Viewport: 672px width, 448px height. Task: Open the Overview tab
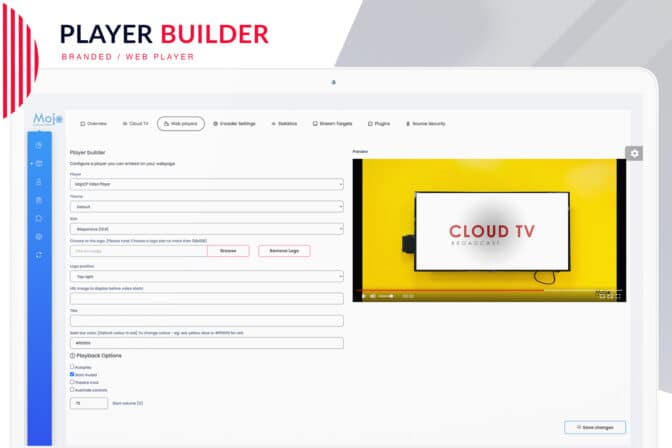93,123
